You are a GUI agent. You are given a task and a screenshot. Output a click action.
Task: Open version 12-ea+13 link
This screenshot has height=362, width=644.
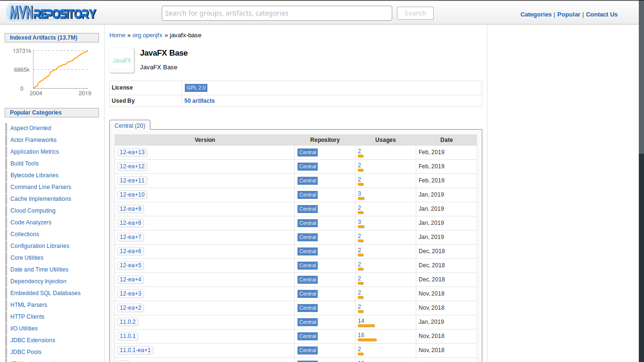coord(132,152)
